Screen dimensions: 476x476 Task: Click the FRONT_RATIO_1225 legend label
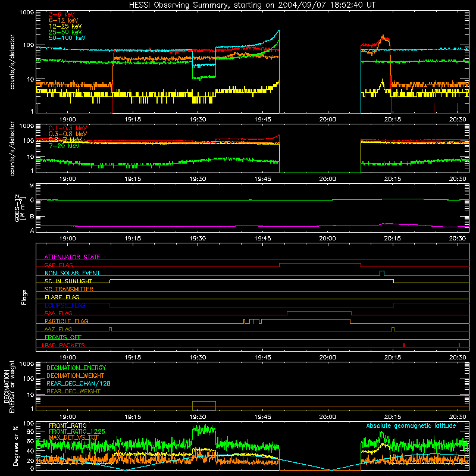[x=77, y=431]
